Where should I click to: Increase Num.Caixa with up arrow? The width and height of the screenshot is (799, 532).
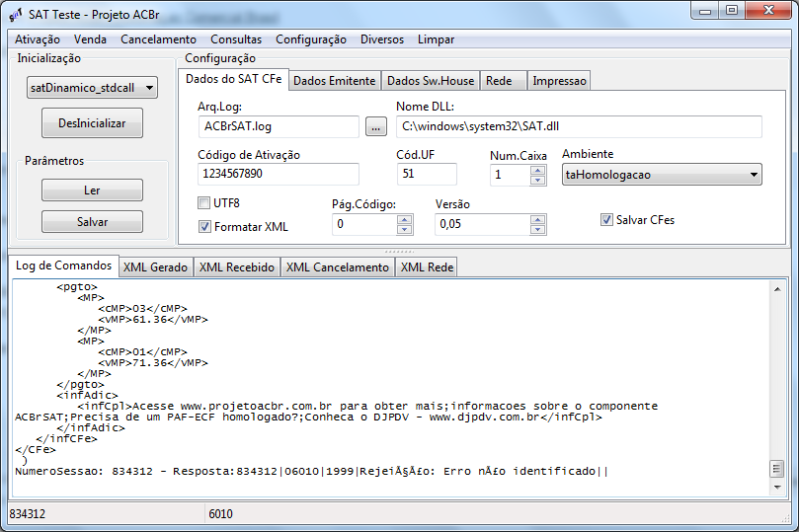[537, 170]
